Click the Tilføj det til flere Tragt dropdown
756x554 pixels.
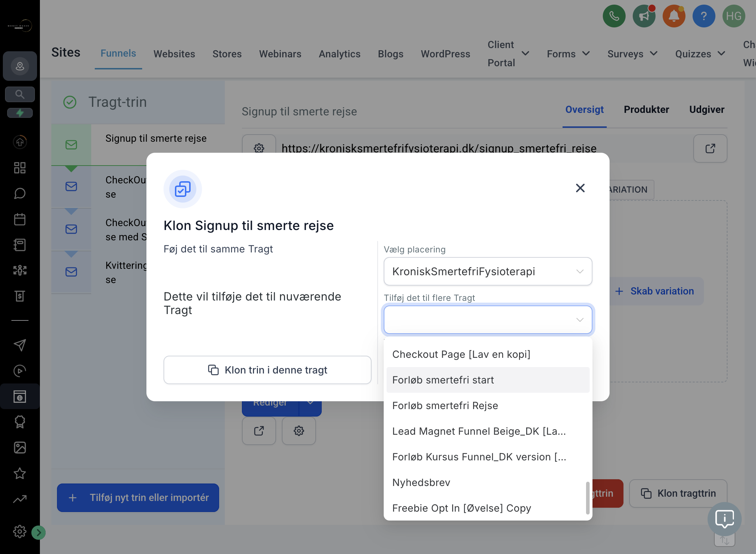pos(488,320)
